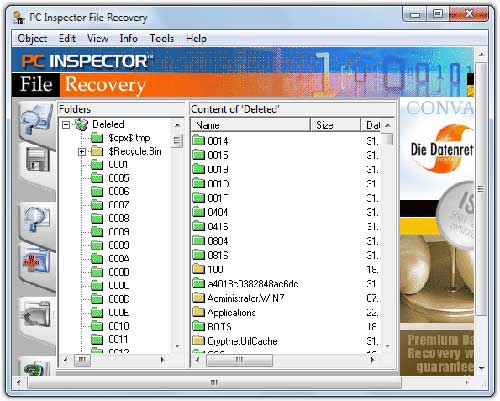Image resolution: width=500 pixels, height=401 pixels.
Task: Select the 0008 folder in the tree
Action: (119, 218)
